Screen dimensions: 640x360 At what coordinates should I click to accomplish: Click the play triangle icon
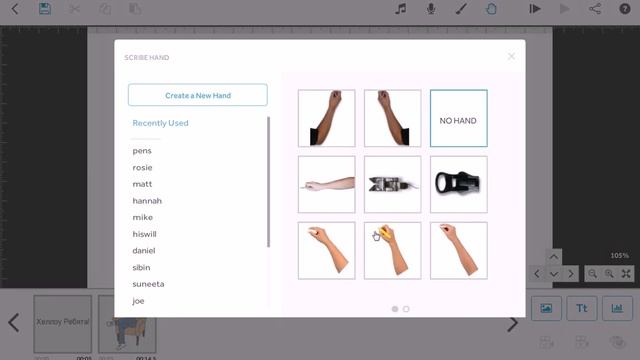point(564,9)
